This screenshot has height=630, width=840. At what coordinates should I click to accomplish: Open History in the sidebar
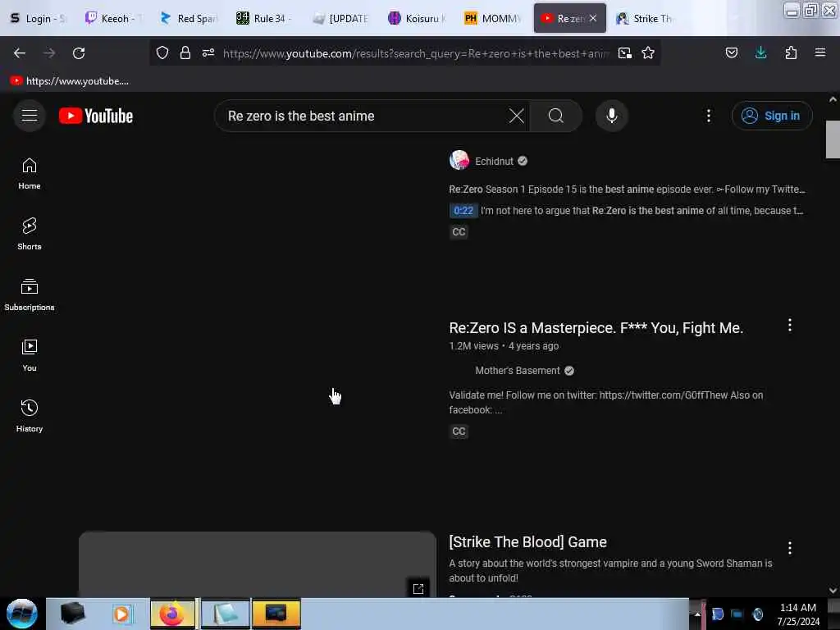tap(30, 416)
